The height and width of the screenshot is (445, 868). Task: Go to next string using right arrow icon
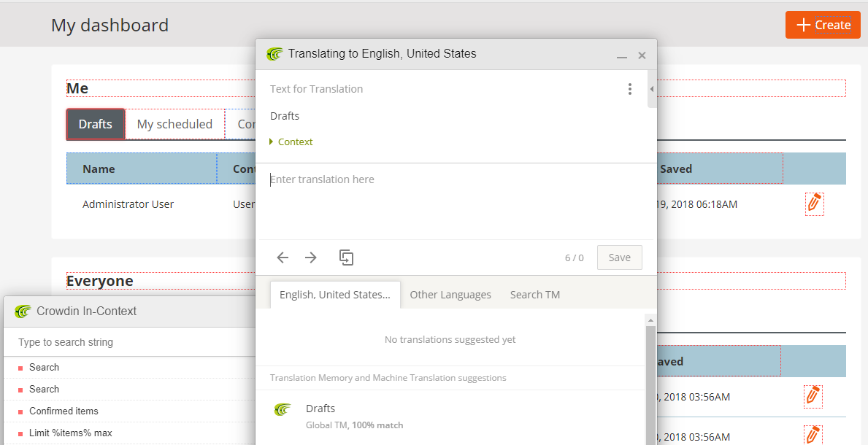click(x=310, y=257)
